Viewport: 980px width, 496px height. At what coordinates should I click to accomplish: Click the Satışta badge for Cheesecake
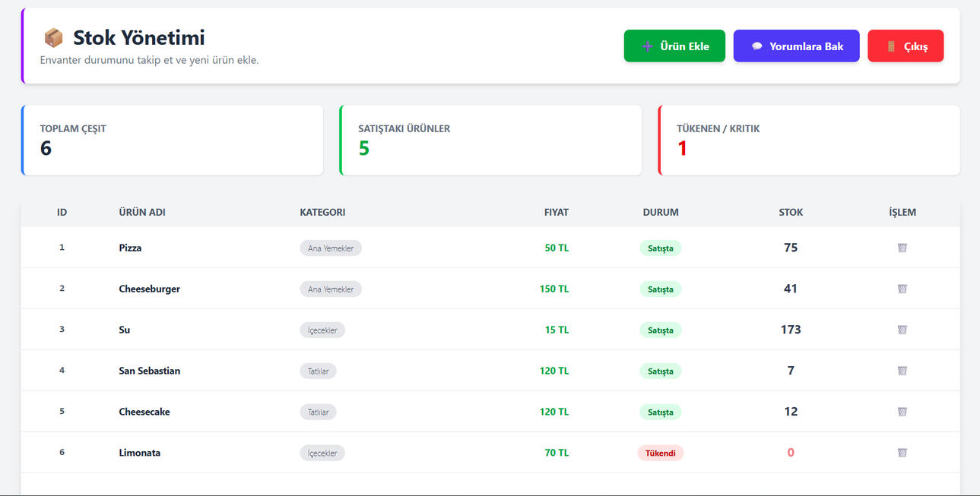(660, 412)
